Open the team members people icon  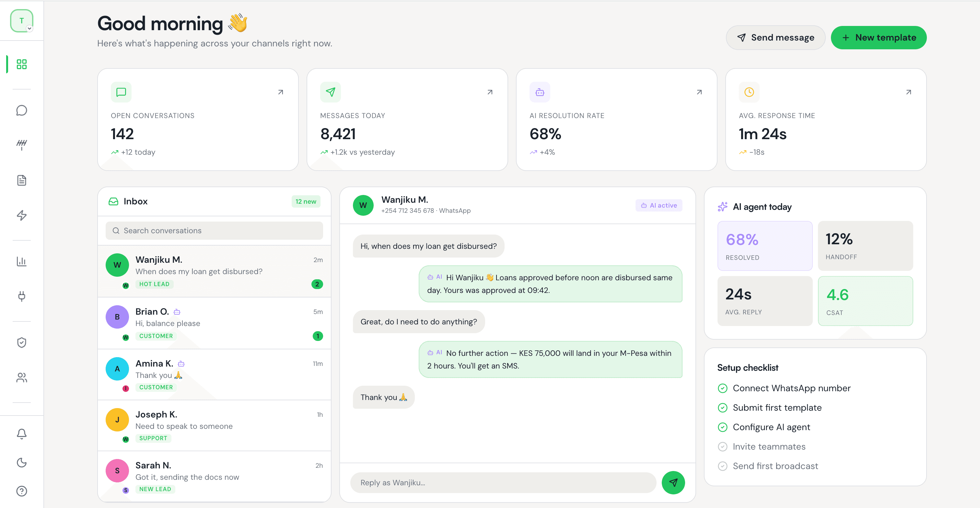click(x=22, y=377)
